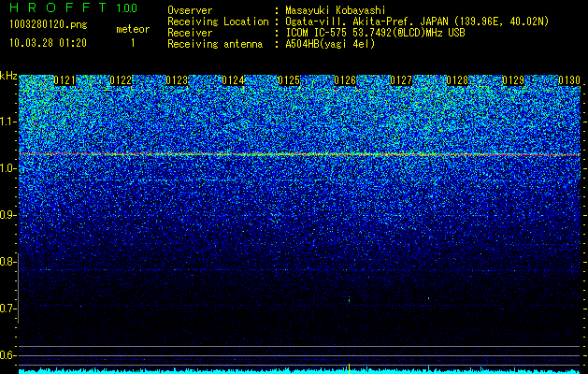Click the 0127 time marker
Viewport: 588px width, 374px height.
pyautogui.click(x=401, y=80)
